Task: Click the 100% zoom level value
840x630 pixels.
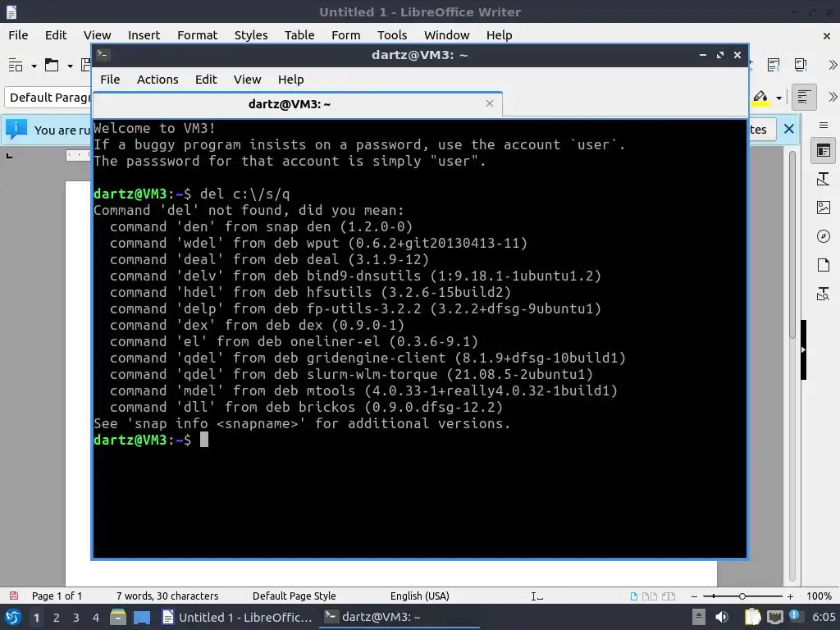Action: point(819,596)
